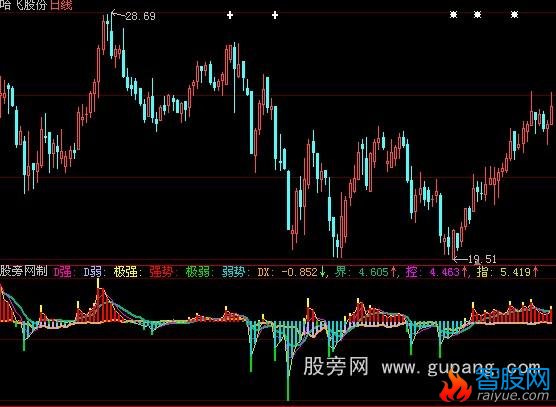
Task: Select the 极强 legend label
Action: pyautogui.click(x=127, y=272)
